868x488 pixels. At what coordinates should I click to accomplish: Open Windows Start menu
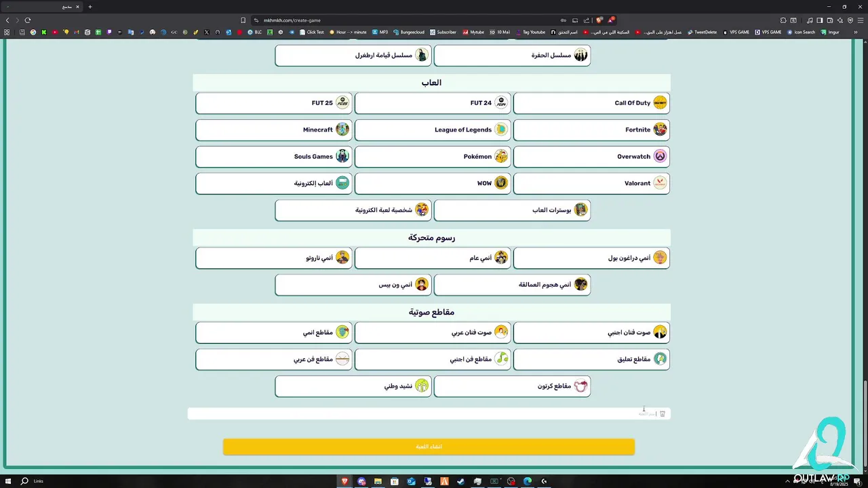pos(8,481)
